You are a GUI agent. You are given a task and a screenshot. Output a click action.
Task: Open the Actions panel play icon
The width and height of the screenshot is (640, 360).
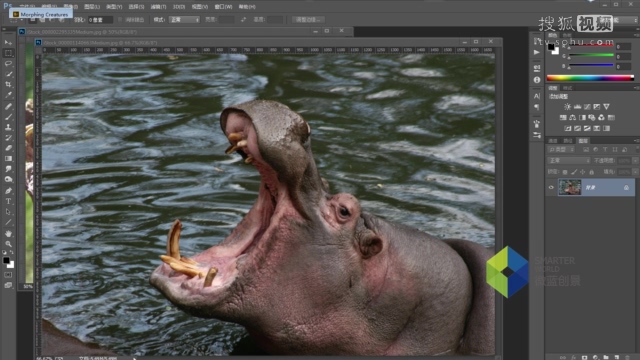pyautogui.click(x=537, y=52)
